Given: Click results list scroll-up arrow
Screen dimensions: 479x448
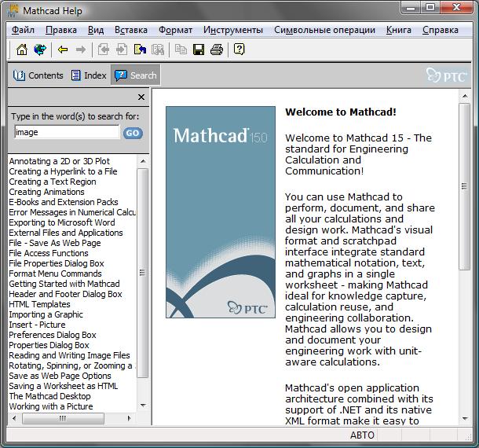Looking at the screenshot, I should click(x=143, y=161).
